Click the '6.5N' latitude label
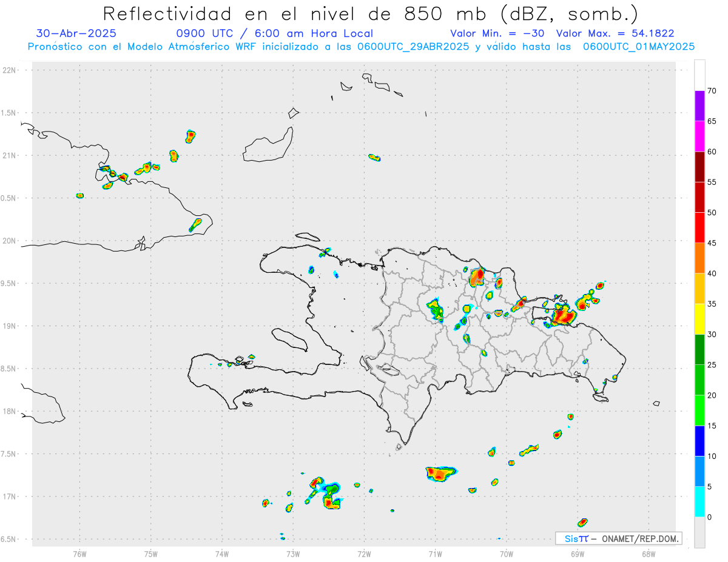 9,539
